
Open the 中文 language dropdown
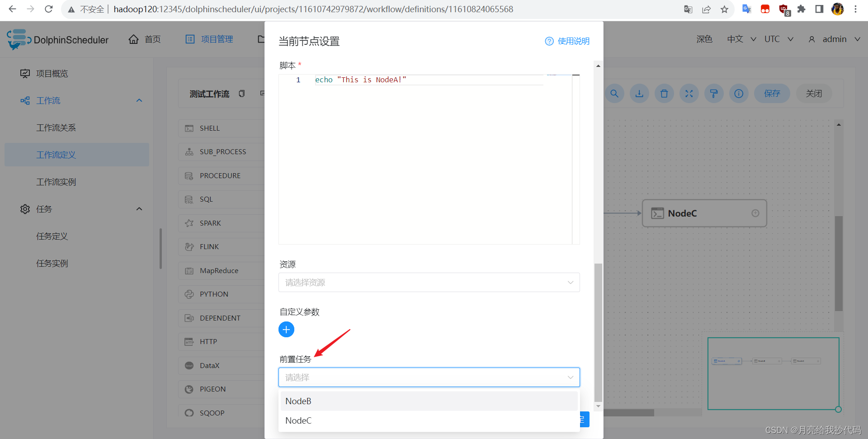tap(741, 39)
